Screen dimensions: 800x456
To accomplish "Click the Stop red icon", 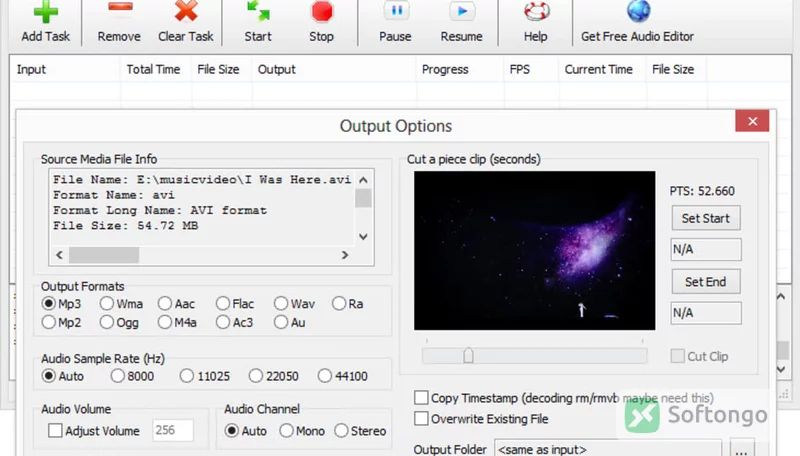I will coord(322,12).
